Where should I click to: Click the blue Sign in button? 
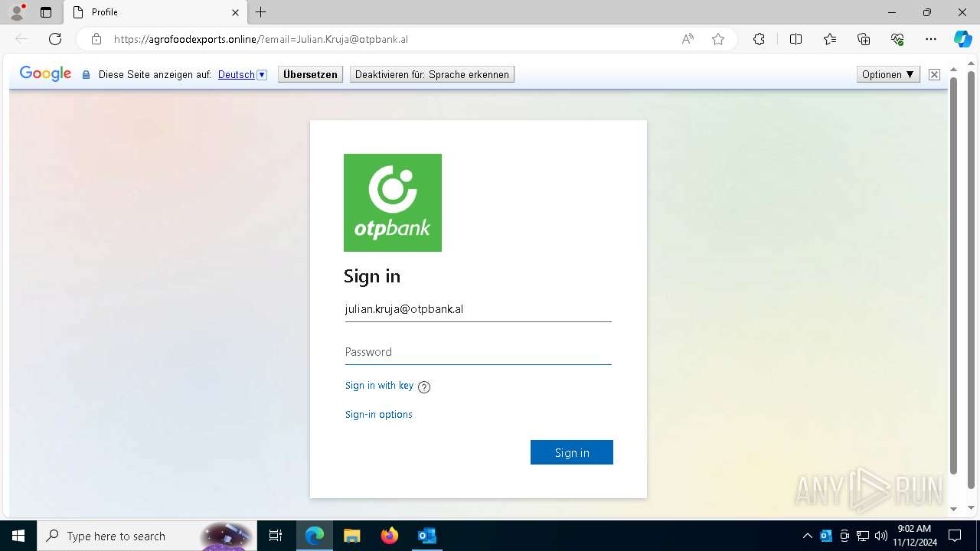(572, 452)
